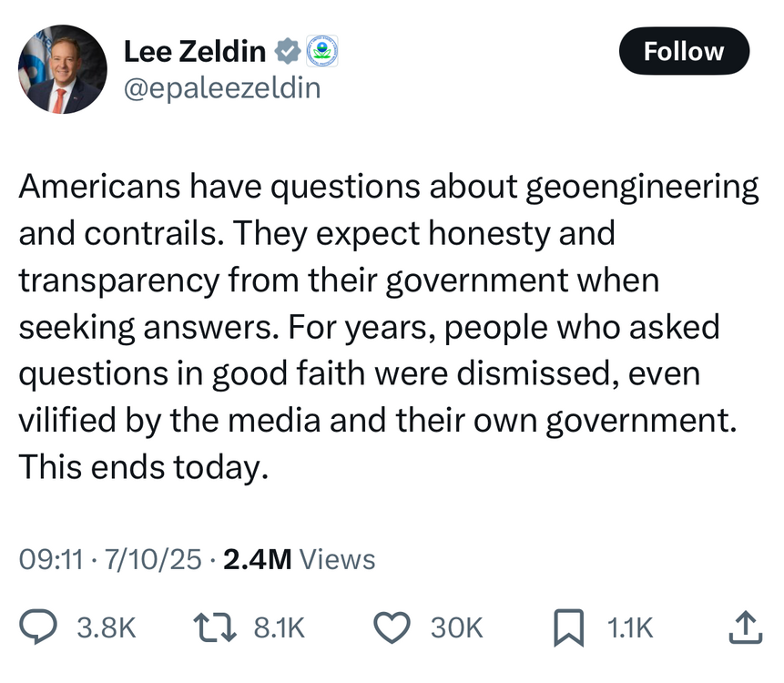Image resolution: width=784 pixels, height=683 pixels.
Task: Open the 2.4M Views analytics
Action: [x=299, y=558]
